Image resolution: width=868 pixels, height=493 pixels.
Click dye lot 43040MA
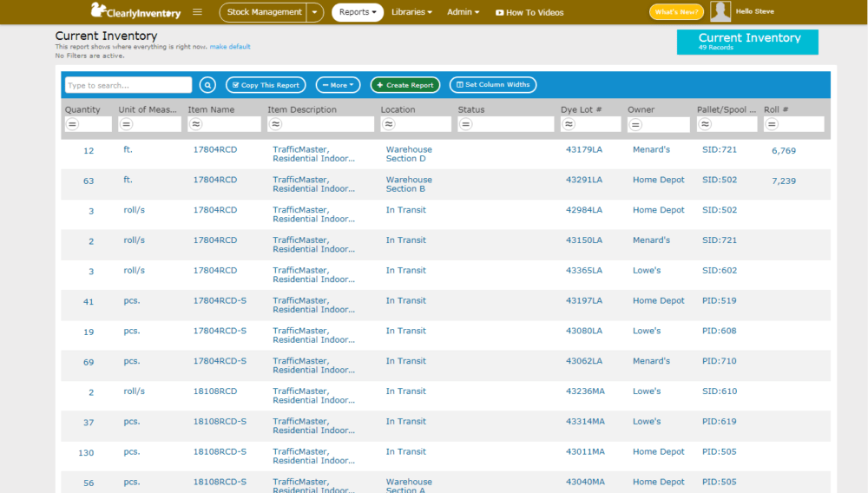tap(585, 482)
